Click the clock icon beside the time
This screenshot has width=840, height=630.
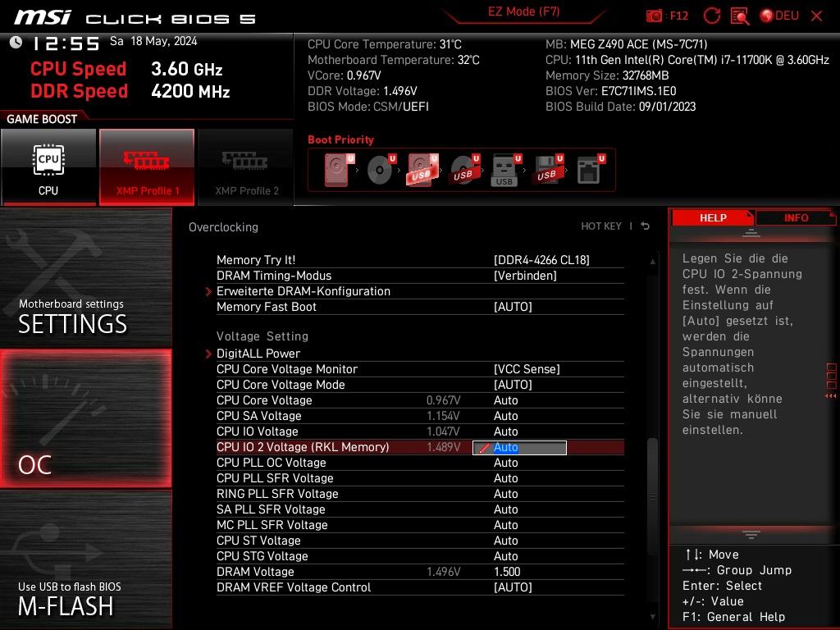(x=16, y=42)
